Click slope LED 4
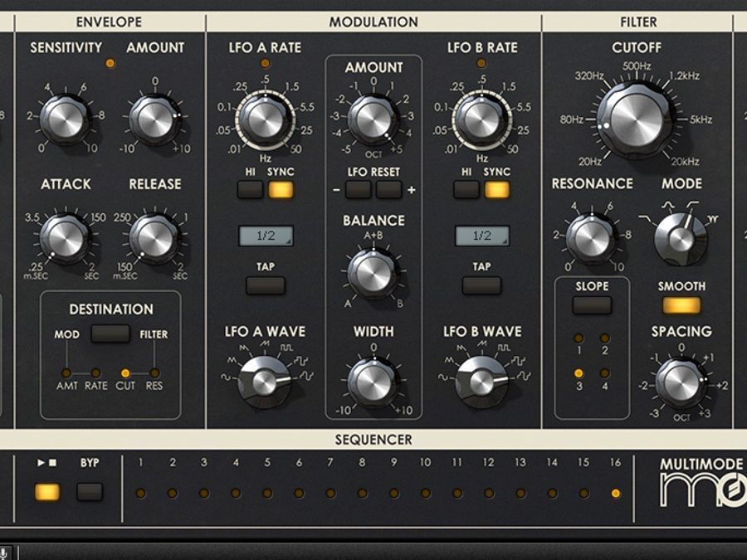747x560 pixels. click(x=604, y=373)
